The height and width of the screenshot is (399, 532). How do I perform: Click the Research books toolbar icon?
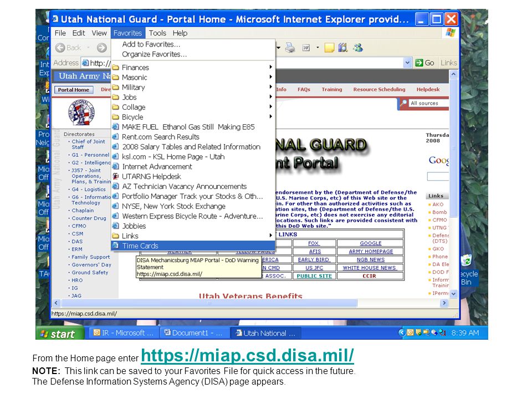coord(343,48)
